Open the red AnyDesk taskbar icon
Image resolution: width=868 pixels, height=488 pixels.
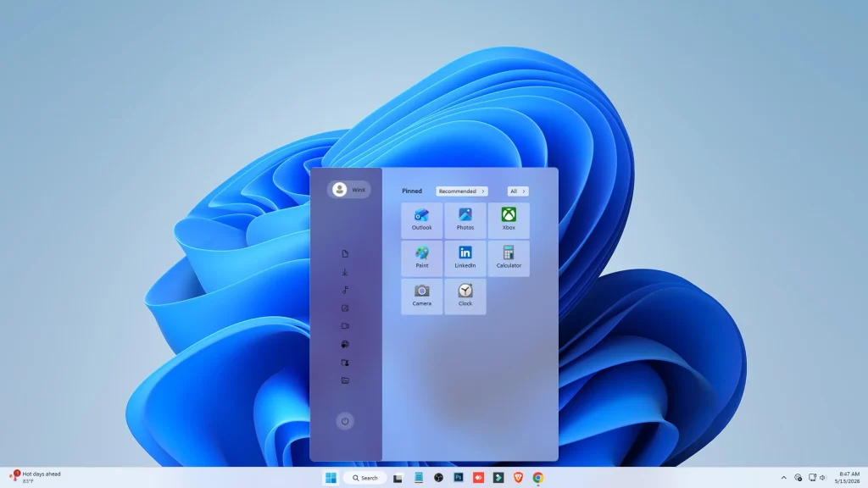click(478, 478)
